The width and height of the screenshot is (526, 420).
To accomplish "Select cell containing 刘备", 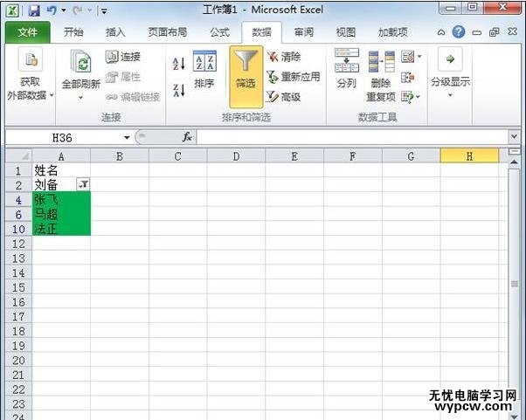I will point(55,185).
